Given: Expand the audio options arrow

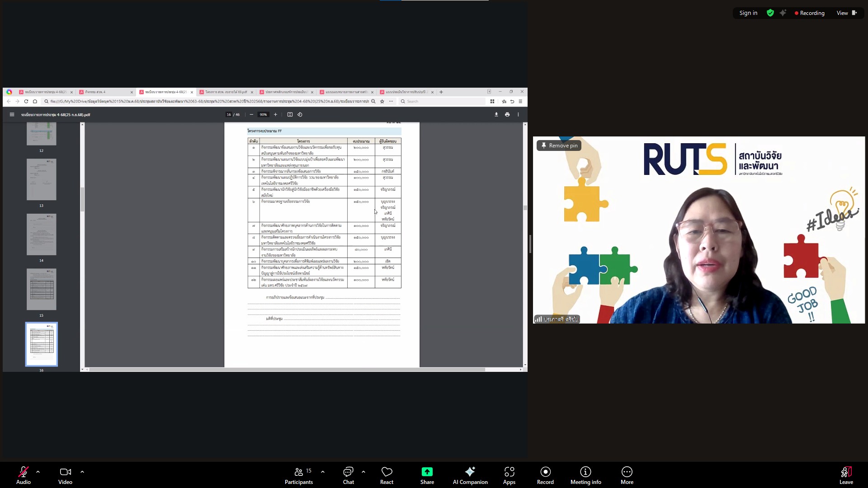Looking at the screenshot, I should pos(38,472).
